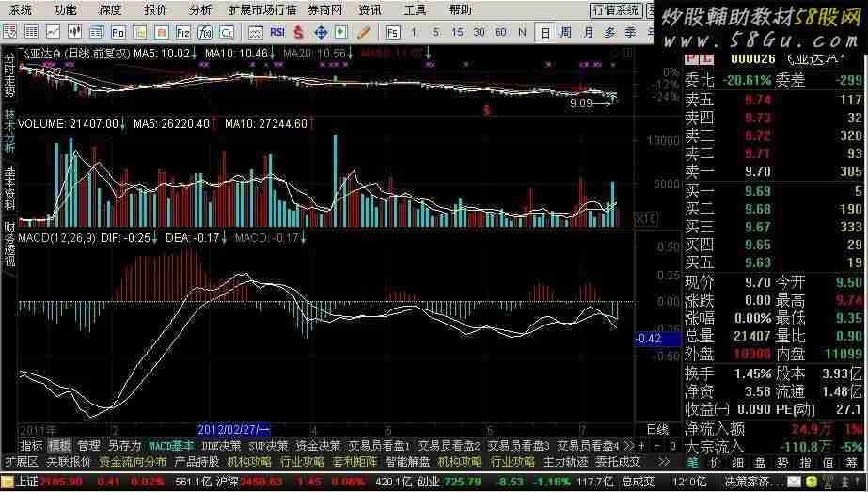Select the 月 monthly period button
The height and width of the screenshot is (492, 868).
click(x=588, y=32)
